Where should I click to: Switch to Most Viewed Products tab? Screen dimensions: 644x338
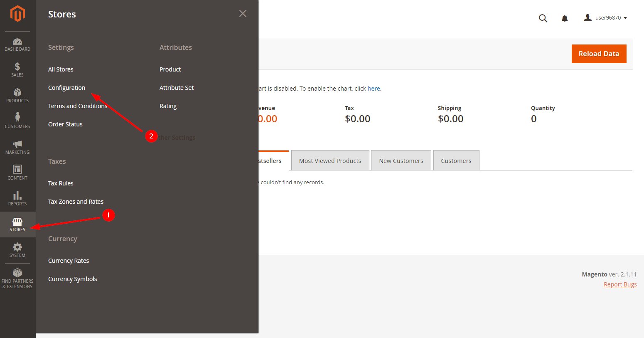330,160
